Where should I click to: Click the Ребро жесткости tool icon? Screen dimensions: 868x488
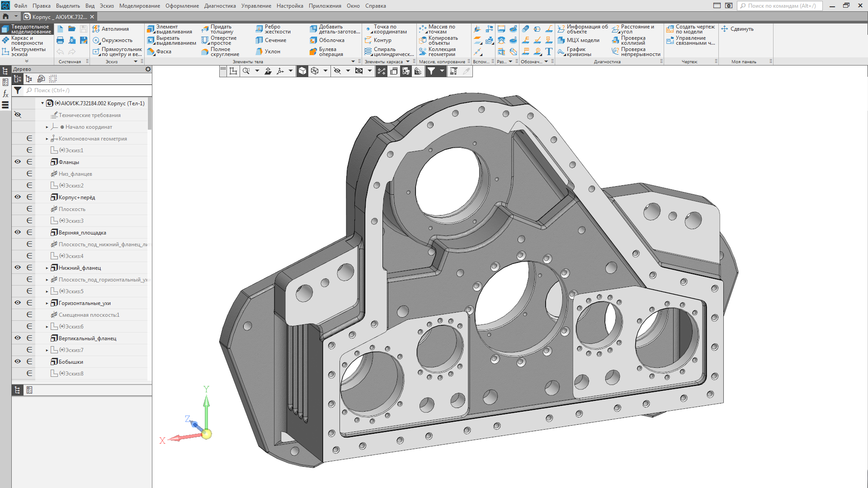[259, 29]
